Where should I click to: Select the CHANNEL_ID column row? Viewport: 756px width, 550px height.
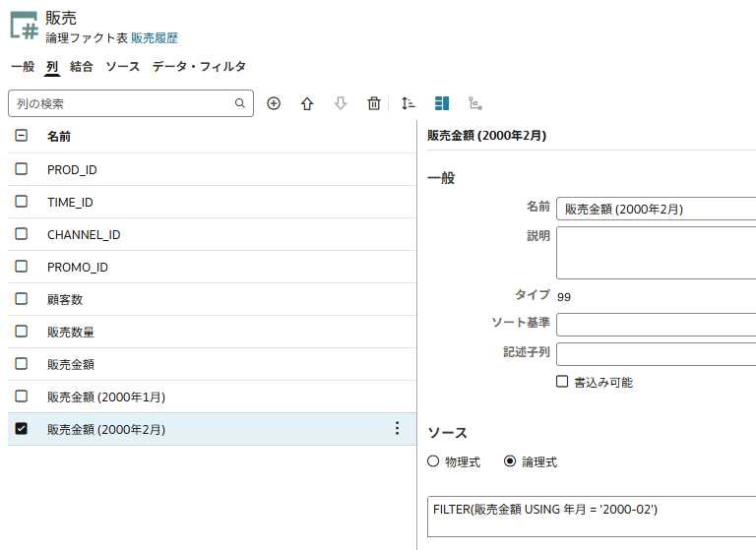click(213, 234)
